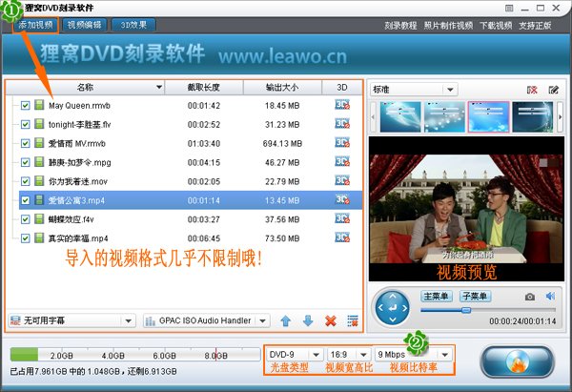
Task: Click the 3D icon for 真实的幸福.mp4
Action: (x=342, y=237)
